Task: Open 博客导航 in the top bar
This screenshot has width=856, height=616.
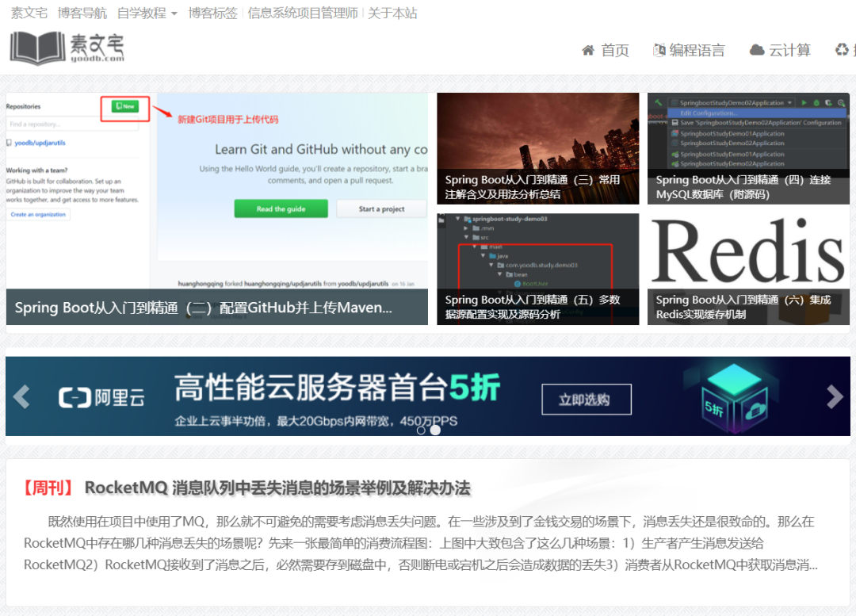Action: click(x=82, y=13)
